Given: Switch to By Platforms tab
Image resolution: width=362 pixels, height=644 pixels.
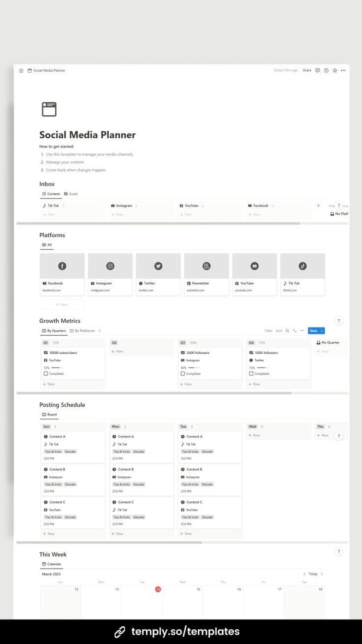Looking at the screenshot, I should [x=82, y=331].
